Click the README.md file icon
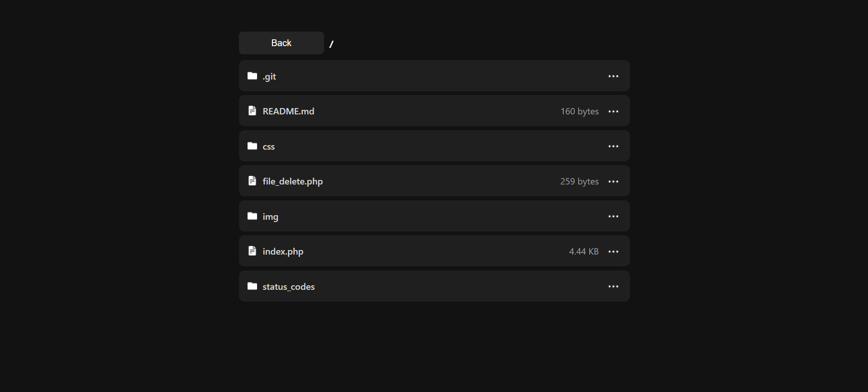Image resolution: width=868 pixels, height=392 pixels. (x=252, y=111)
